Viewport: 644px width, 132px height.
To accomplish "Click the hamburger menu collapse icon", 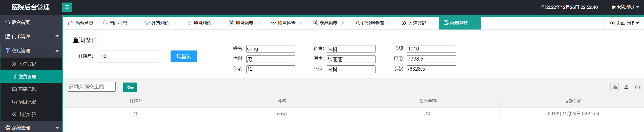I will [x=67, y=7].
